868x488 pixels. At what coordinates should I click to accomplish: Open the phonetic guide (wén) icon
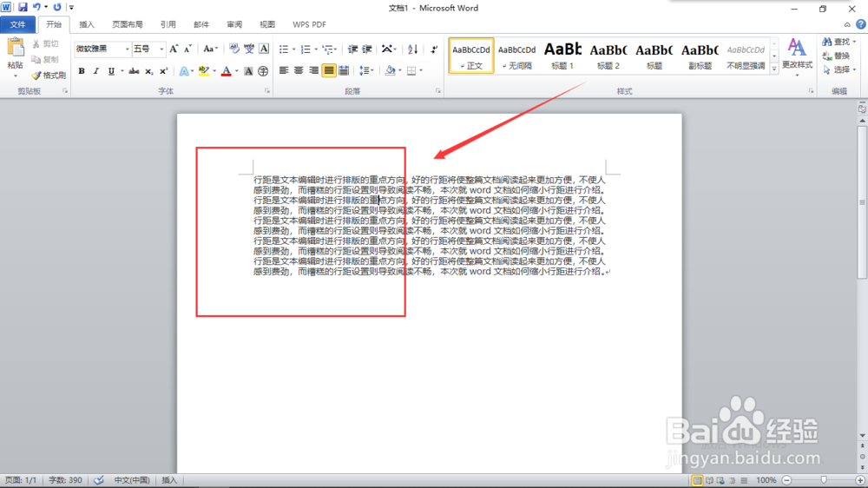249,49
